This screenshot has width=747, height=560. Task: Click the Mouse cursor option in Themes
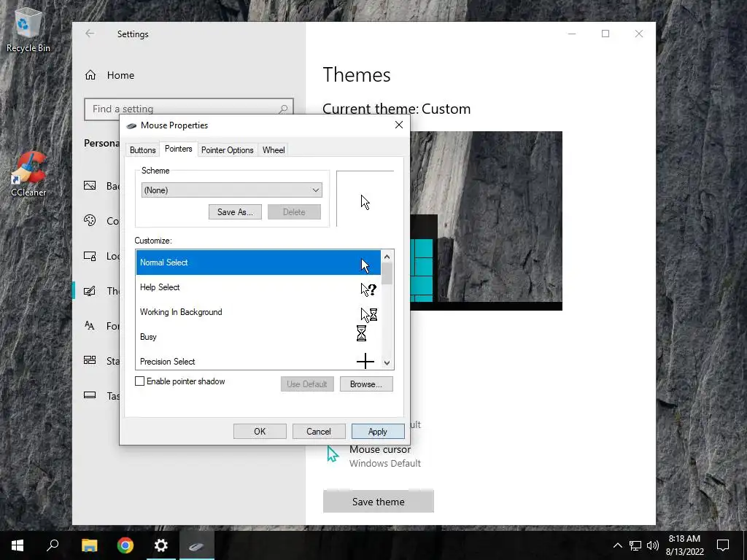point(373,456)
